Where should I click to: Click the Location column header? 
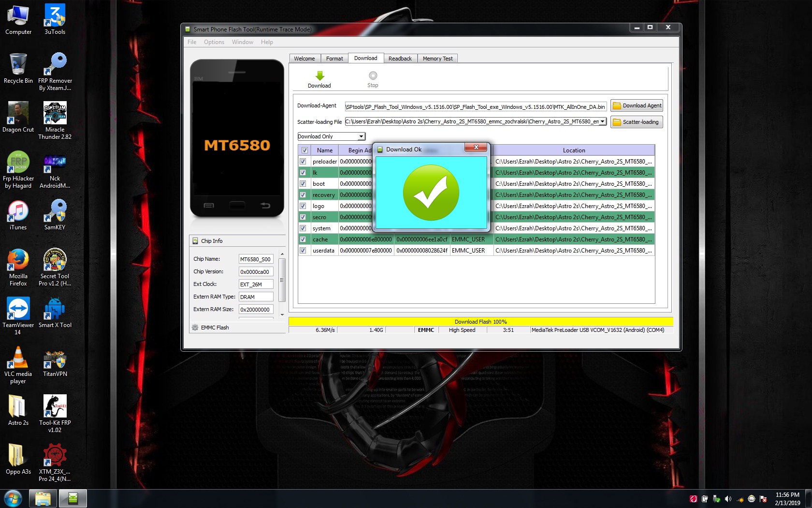574,150
